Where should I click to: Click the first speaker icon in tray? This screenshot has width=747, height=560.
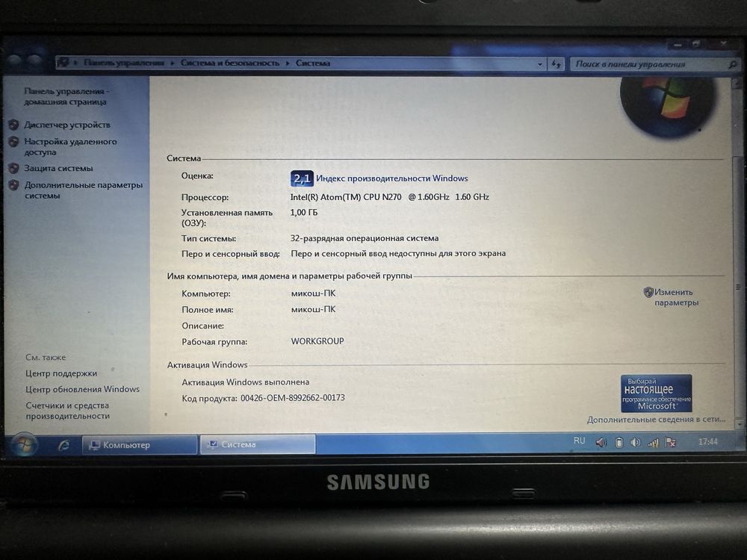point(601,442)
